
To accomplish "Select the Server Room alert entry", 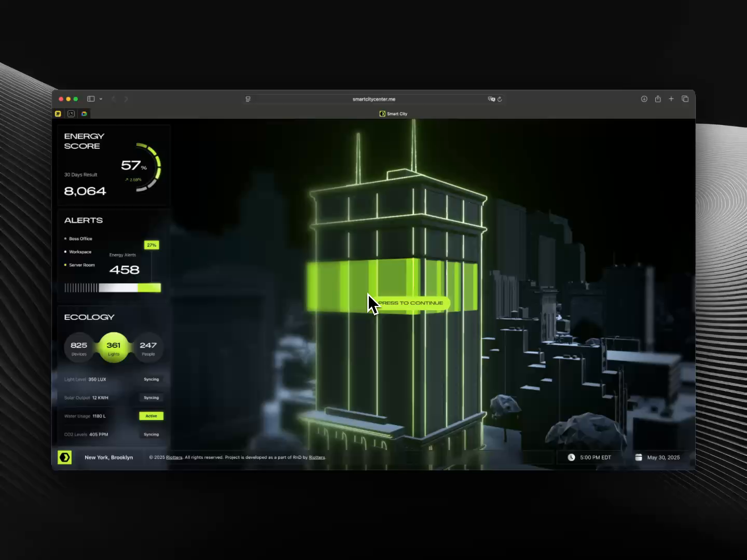I will 81,265.
